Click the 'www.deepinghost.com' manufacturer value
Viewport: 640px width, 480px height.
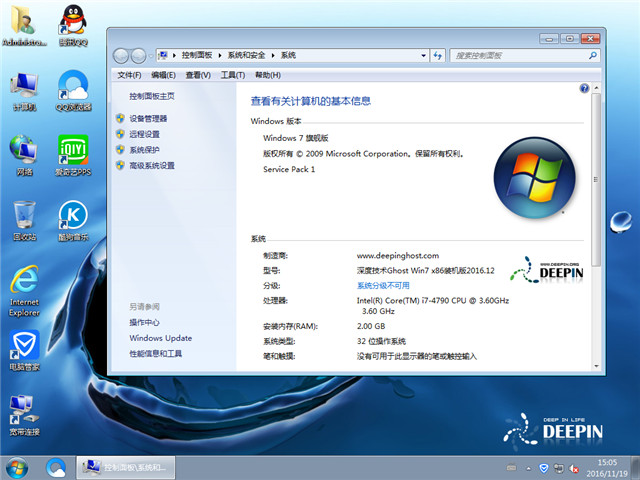point(398,256)
